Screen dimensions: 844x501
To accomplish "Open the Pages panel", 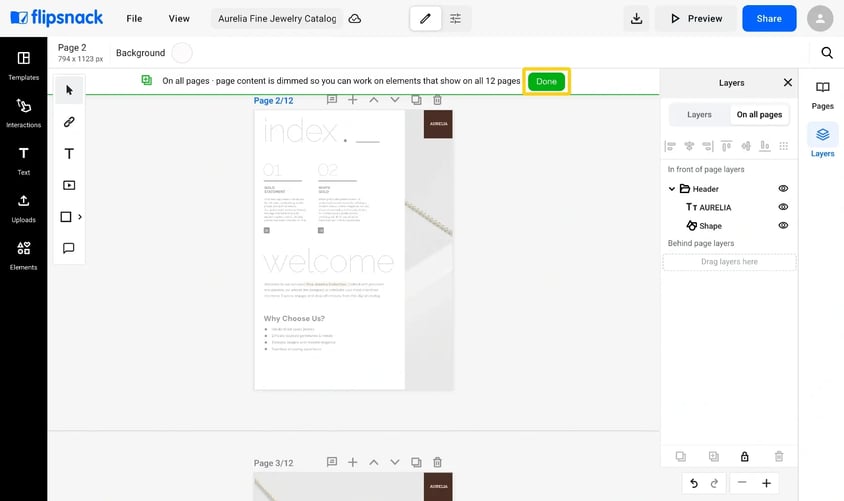I will pyautogui.click(x=822, y=95).
